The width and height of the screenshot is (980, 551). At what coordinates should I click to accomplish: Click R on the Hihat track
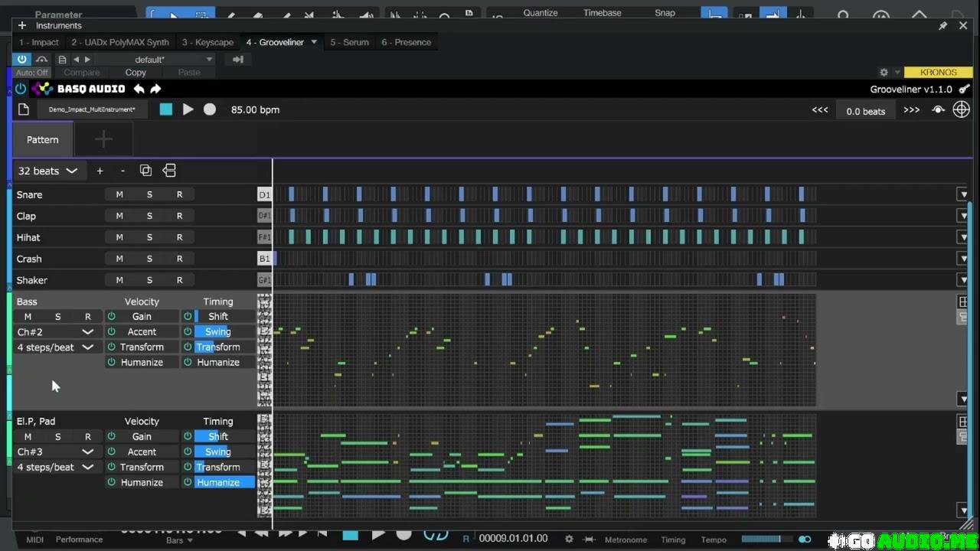point(179,237)
